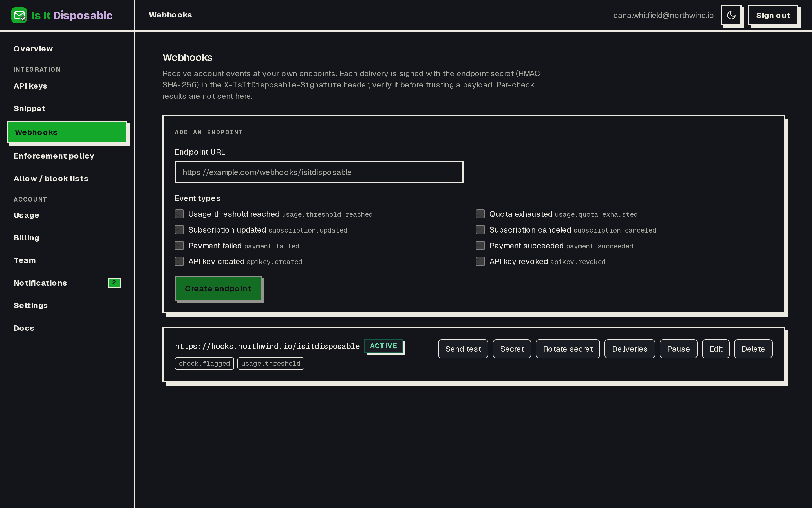The width and height of the screenshot is (812, 508).
Task: Send test to the northwind endpoint
Action: [463, 349]
